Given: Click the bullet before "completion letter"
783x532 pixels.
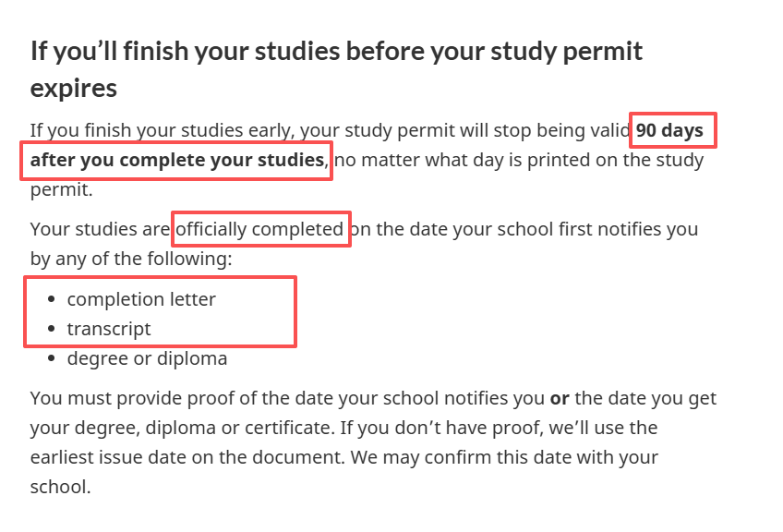Looking at the screenshot, I should pos(49,300).
